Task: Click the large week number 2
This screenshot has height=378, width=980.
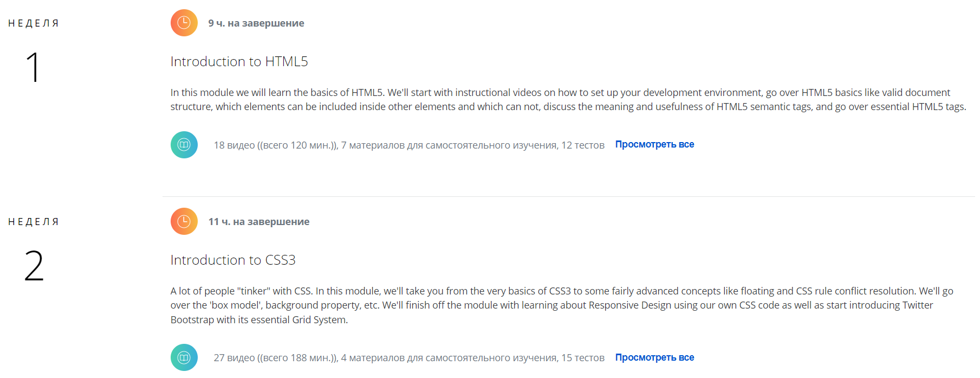Action: pyautogui.click(x=34, y=266)
